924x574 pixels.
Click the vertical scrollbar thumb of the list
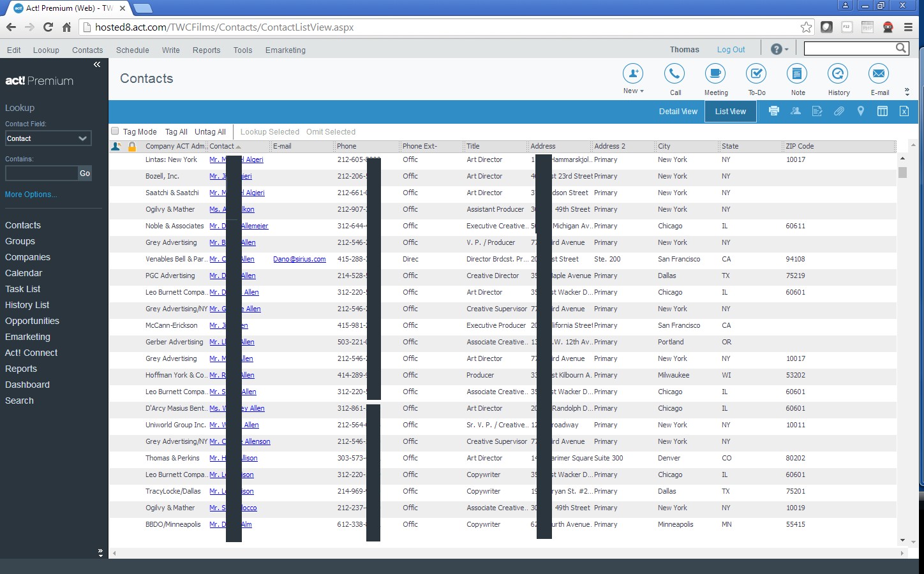click(x=902, y=172)
